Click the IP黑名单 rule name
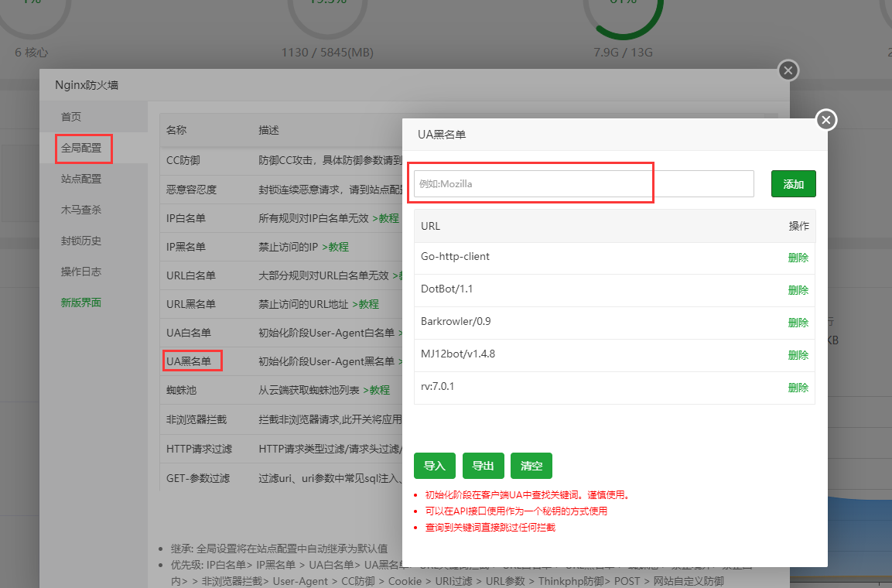The width and height of the screenshot is (892, 588). tap(186, 247)
